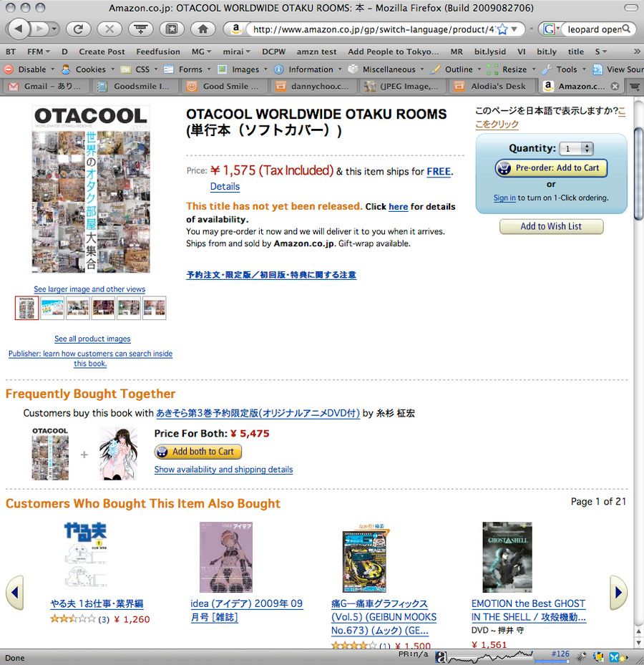Add the item to Wish List
The width and height of the screenshot is (644, 665).
(551, 226)
